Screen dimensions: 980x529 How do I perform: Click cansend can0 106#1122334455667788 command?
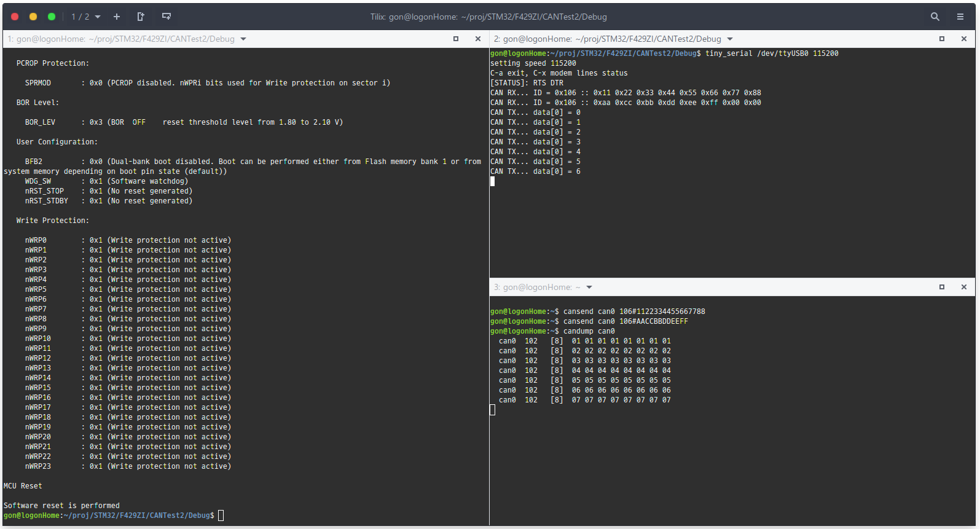click(634, 312)
